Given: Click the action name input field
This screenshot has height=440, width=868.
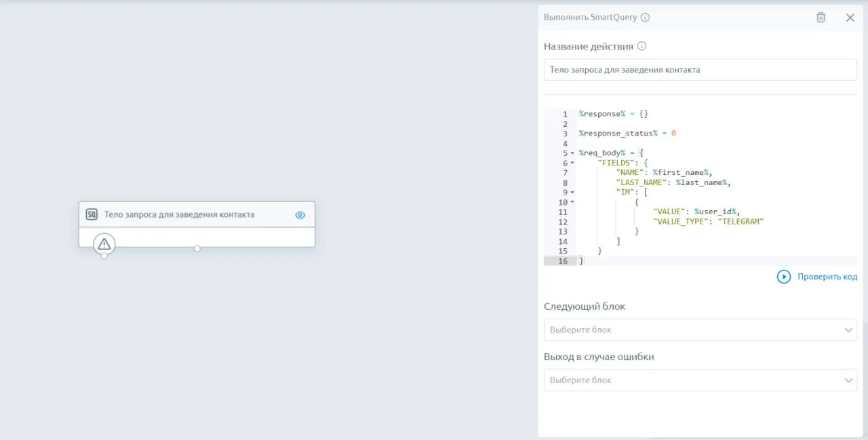Looking at the screenshot, I should click(x=700, y=70).
